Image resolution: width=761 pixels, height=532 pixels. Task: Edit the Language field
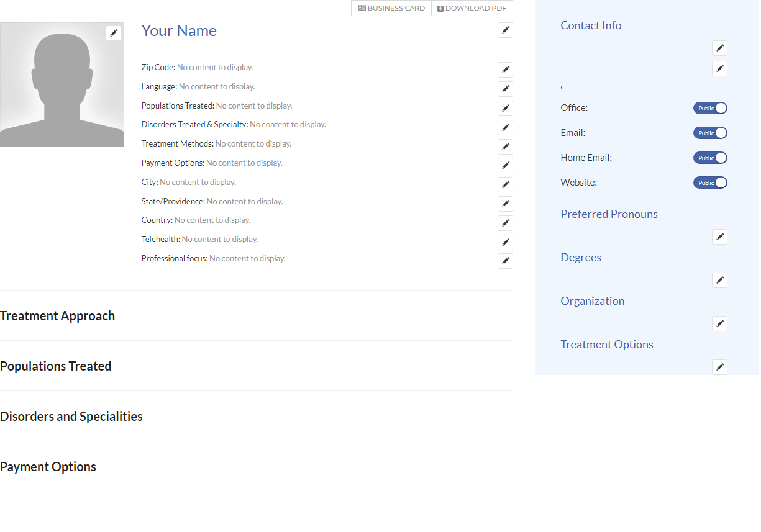(505, 89)
